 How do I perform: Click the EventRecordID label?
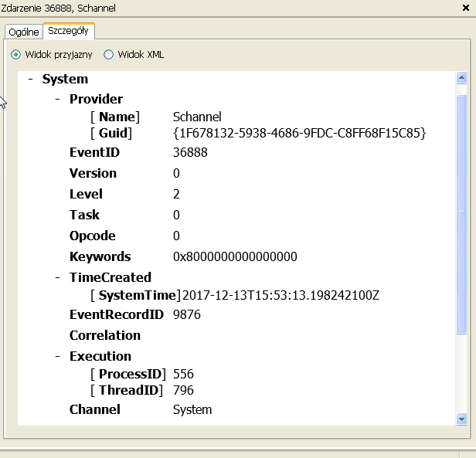[117, 315]
